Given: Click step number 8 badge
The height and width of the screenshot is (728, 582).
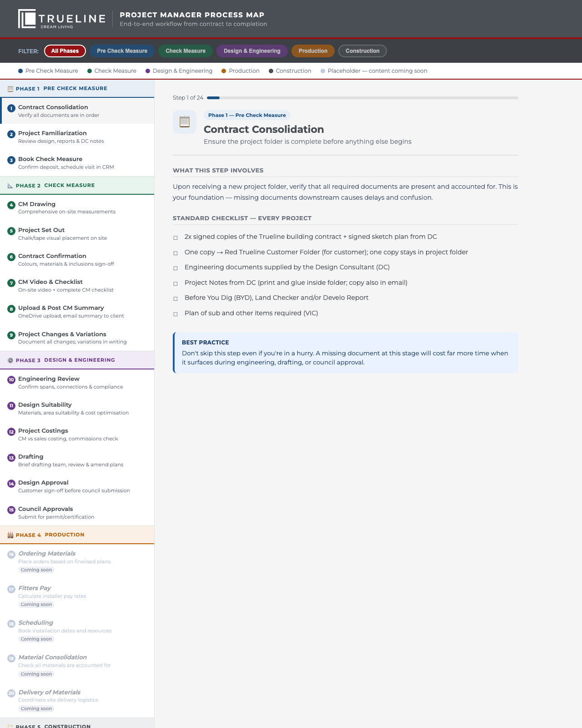Looking at the screenshot, I should 11,309.
